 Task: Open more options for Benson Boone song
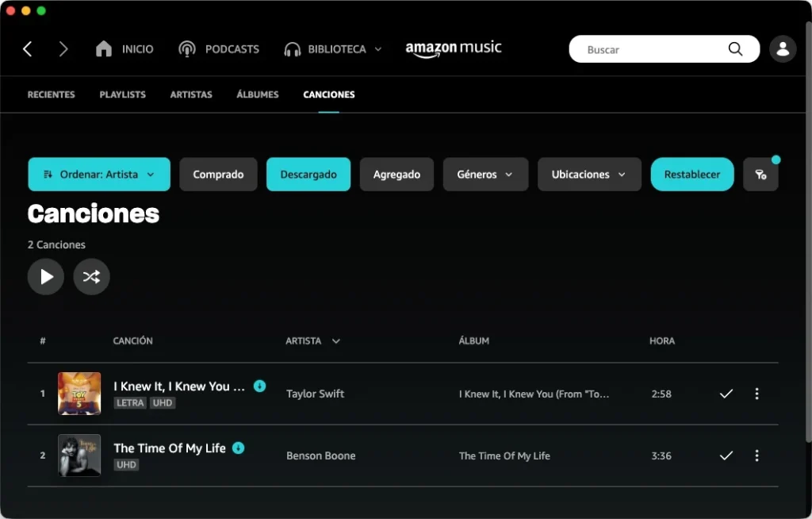[x=756, y=456]
